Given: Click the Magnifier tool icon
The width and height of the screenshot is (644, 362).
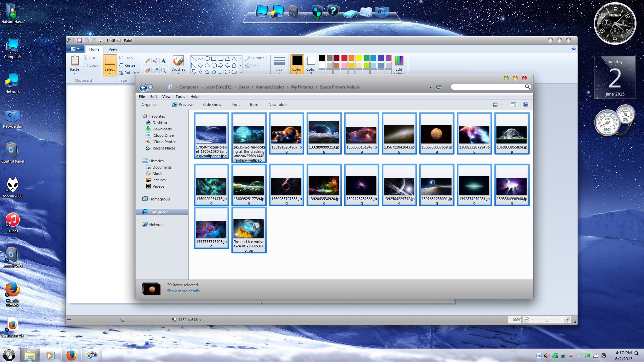Looking at the screenshot, I should pos(163,70).
